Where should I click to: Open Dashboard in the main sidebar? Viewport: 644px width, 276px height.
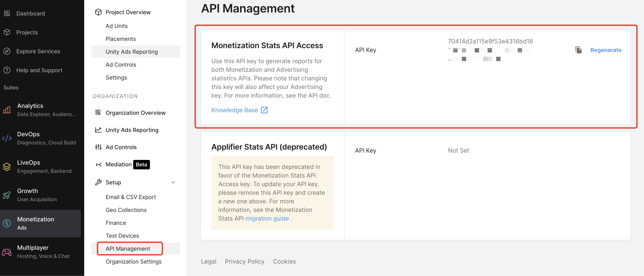(31, 13)
